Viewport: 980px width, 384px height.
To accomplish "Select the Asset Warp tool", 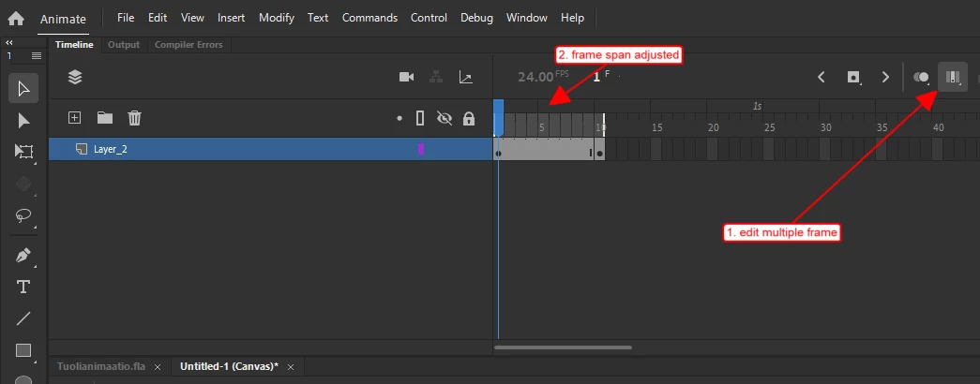I will point(23,184).
